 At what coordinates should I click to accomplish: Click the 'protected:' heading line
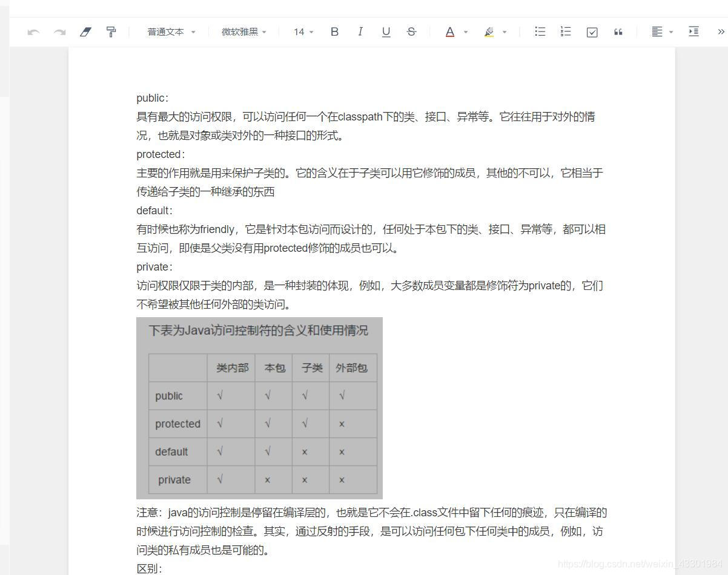click(x=161, y=154)
